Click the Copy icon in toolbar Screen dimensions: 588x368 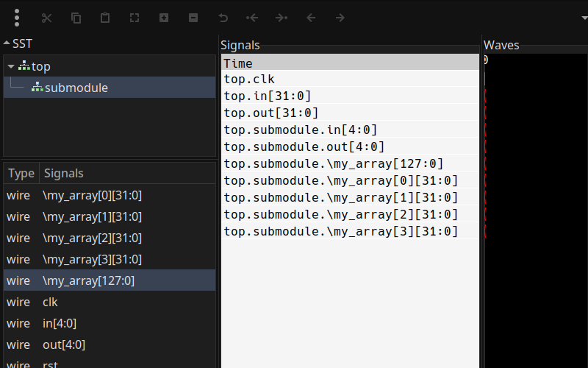76,18
